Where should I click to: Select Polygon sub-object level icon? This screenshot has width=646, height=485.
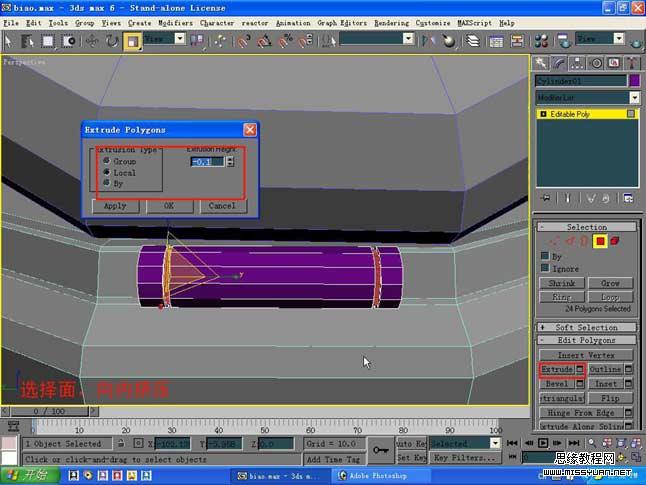[600, 241]
